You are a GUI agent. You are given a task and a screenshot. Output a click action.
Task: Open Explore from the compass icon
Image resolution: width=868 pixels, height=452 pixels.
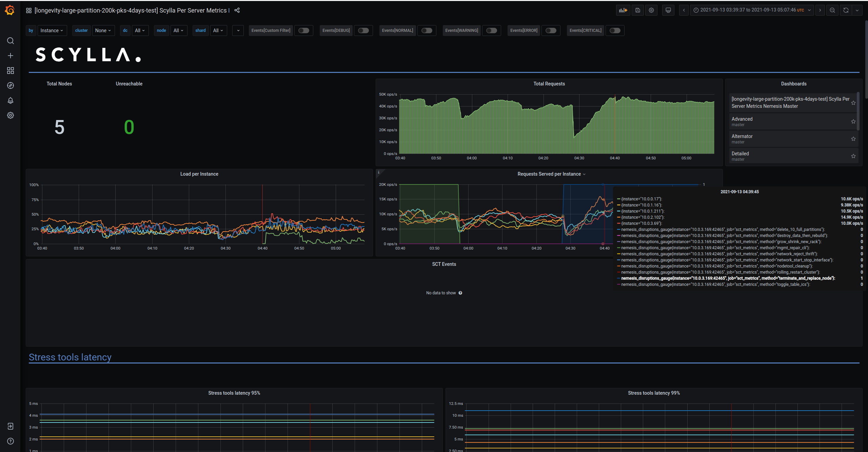(x=10, y=85)
